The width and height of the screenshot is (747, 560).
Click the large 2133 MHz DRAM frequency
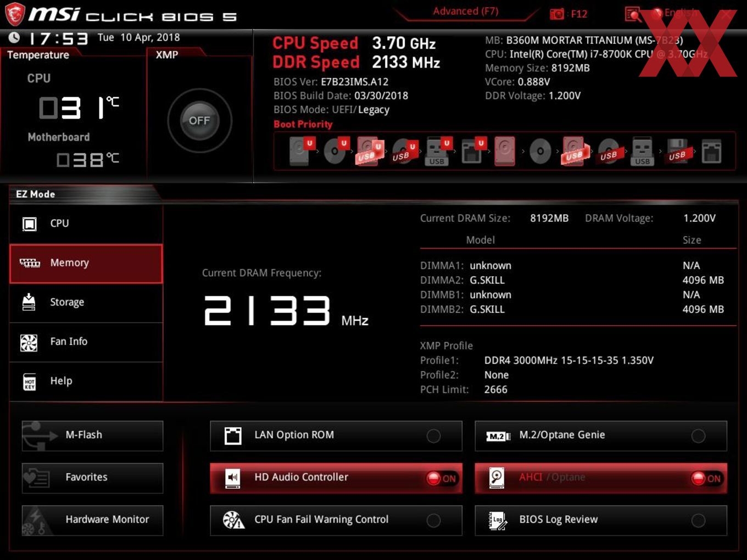286,311
